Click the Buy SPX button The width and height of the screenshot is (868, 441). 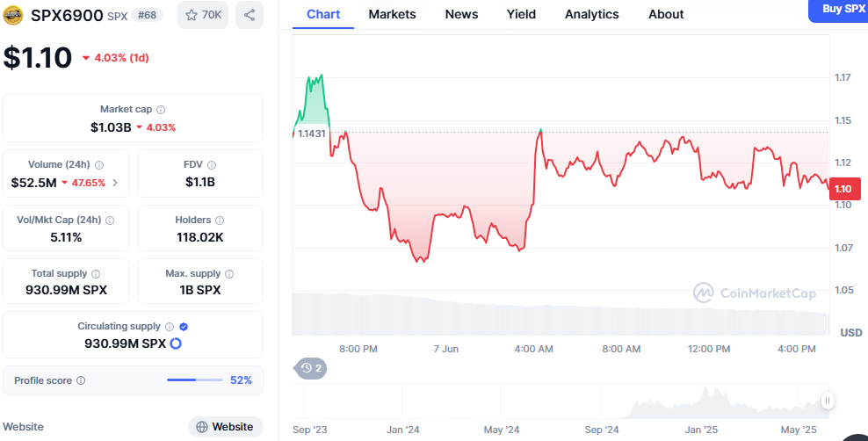838,10
